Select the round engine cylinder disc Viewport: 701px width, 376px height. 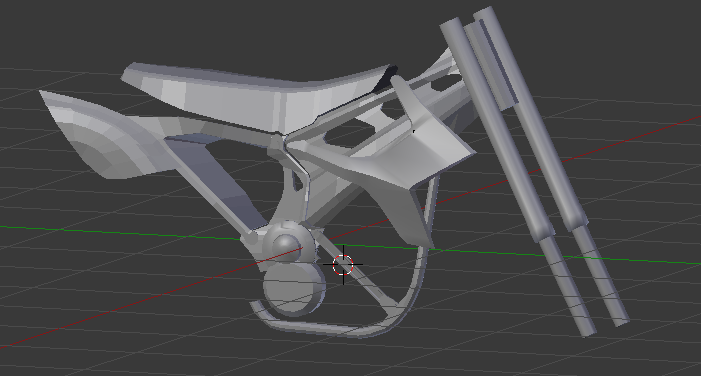click(294, 289)
